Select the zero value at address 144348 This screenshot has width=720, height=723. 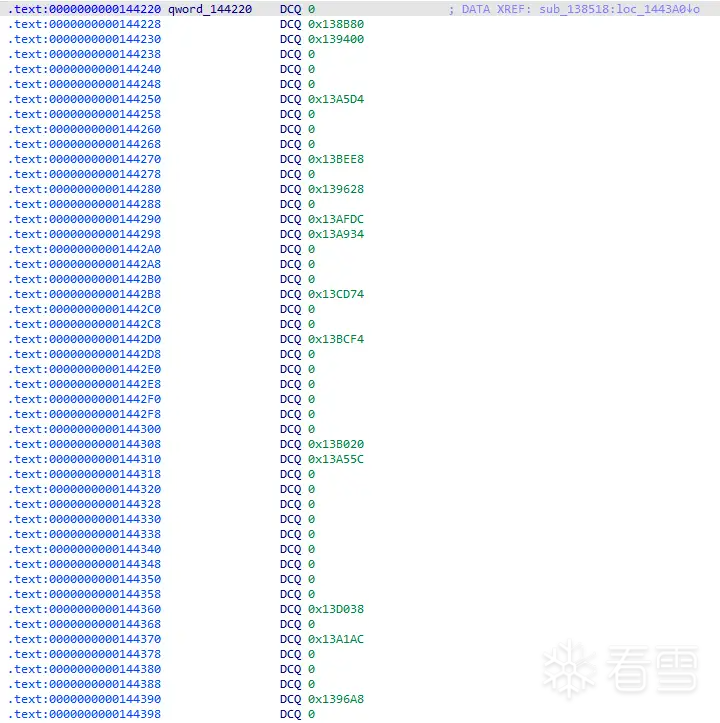312,564
